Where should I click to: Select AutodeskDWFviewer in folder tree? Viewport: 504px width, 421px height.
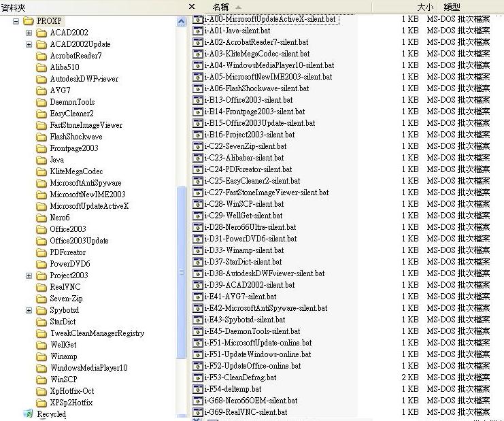[x=84, y=79]
